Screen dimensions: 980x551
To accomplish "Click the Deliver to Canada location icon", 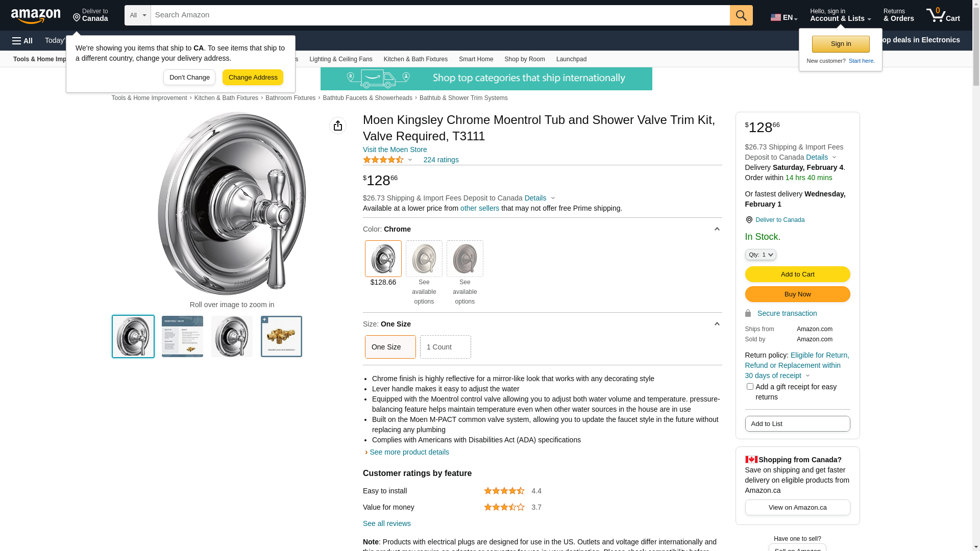I will (749, 220).
